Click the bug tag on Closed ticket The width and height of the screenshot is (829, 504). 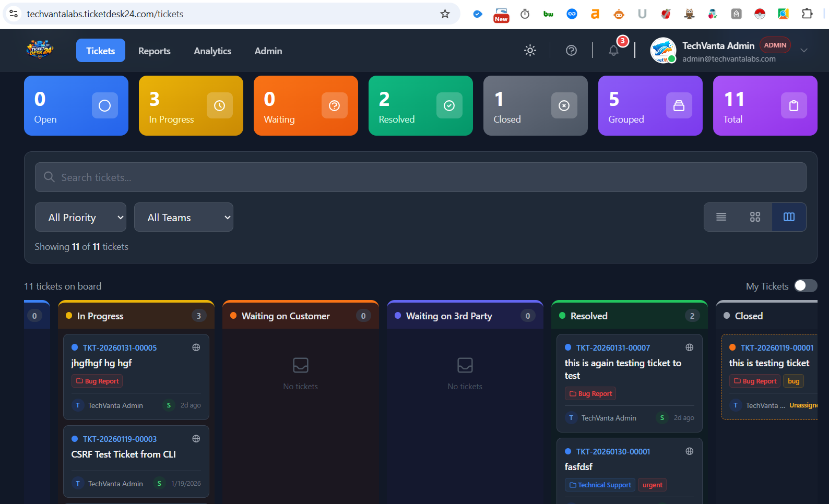794,381
